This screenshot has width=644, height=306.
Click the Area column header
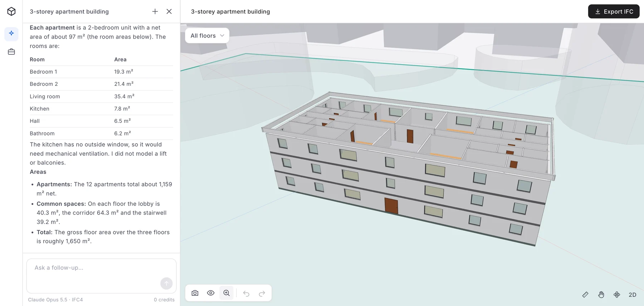(120, 59)
